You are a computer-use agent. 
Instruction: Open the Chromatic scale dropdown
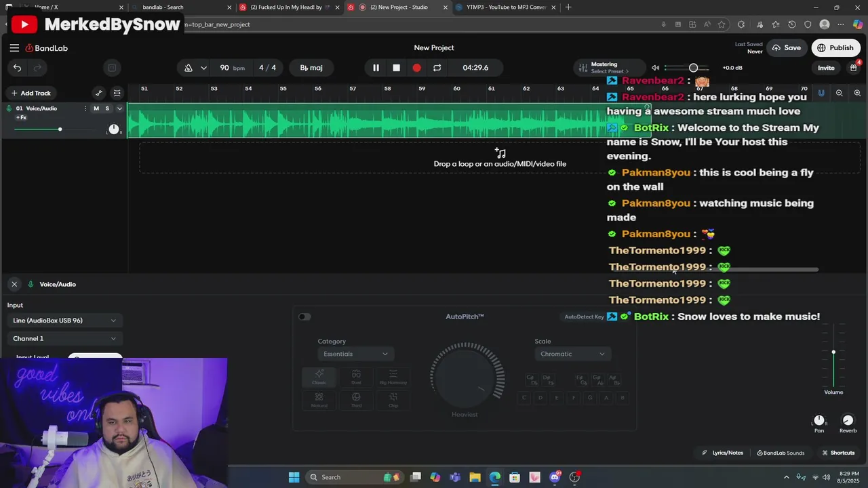[x=572, y=354]
